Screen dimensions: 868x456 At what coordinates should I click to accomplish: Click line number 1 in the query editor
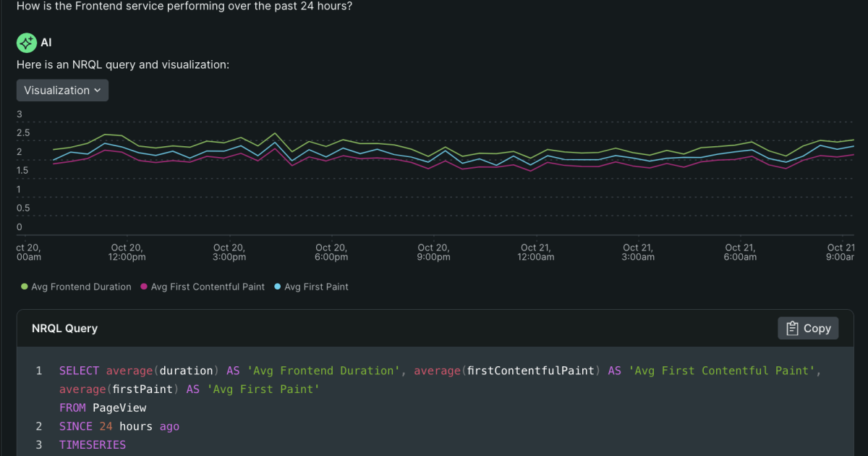[39, 370]
